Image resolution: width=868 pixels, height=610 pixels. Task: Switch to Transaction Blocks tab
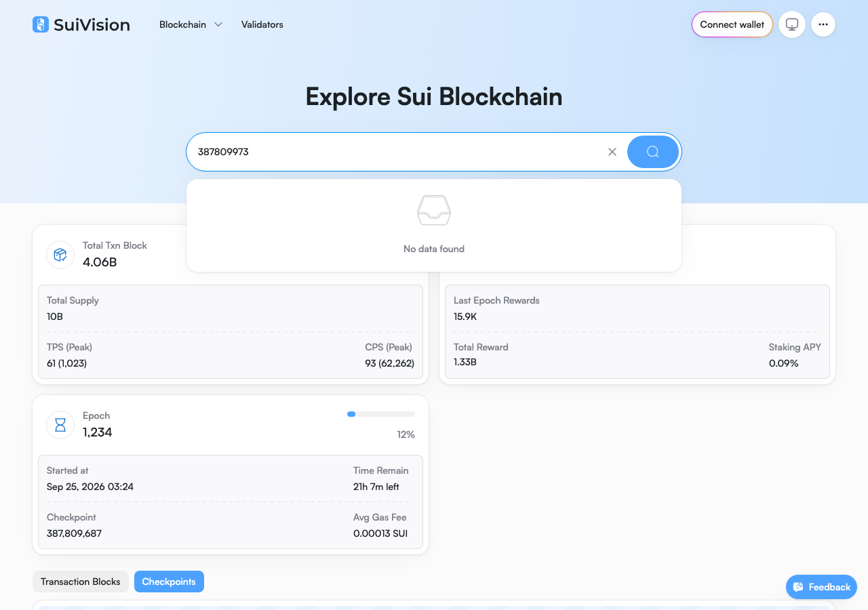(x=81, y=582)
